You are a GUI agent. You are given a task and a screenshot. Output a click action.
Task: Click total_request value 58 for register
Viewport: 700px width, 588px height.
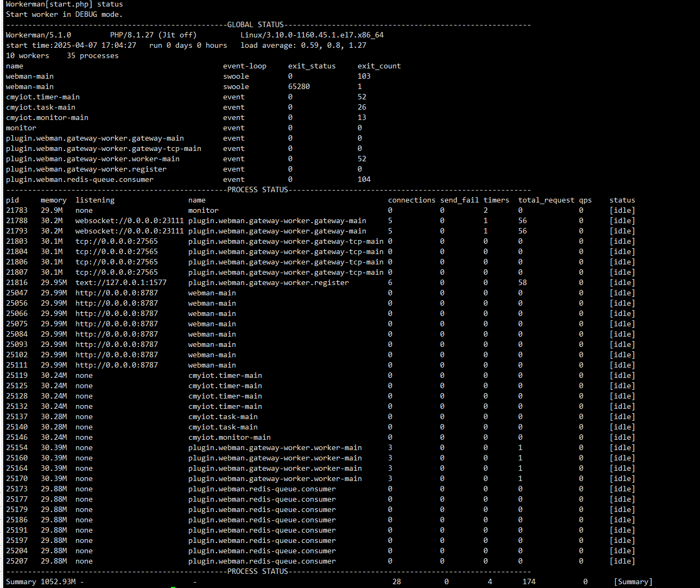tap(523, 282)
